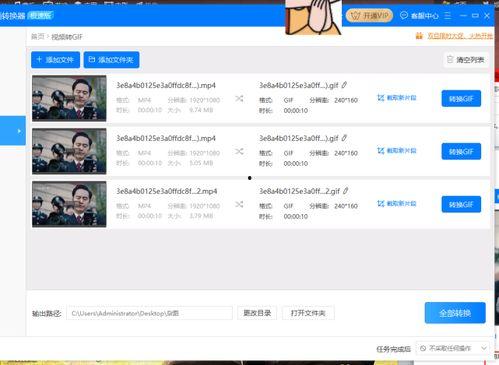This screenshot has height=365, width=499.
Task: Select the video thumbnail of the 9.74 MB file
Action: click(69, 98)
